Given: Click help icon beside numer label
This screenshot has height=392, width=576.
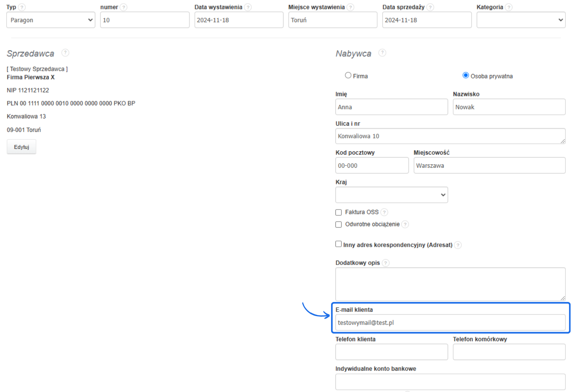Looking at the screenshot, I should tap(124, 7).
